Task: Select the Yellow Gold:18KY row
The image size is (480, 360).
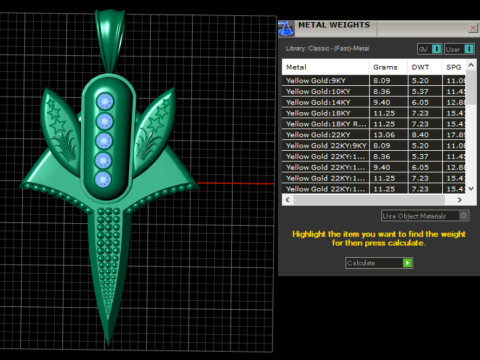Action: point(374,113)
